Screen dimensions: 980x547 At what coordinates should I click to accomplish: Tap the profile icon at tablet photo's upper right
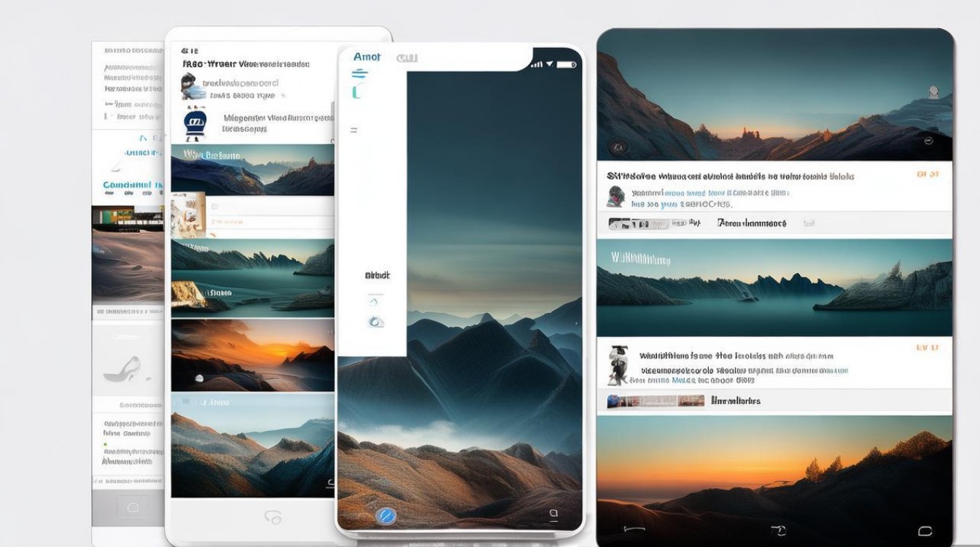(x=933, y=92)
